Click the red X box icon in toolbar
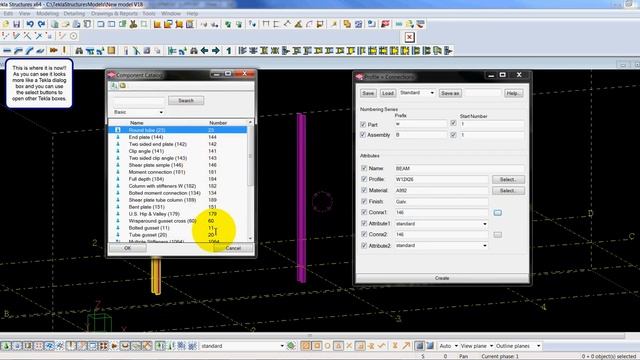Screen dimensions: 640x360 (x=409, y=38)
